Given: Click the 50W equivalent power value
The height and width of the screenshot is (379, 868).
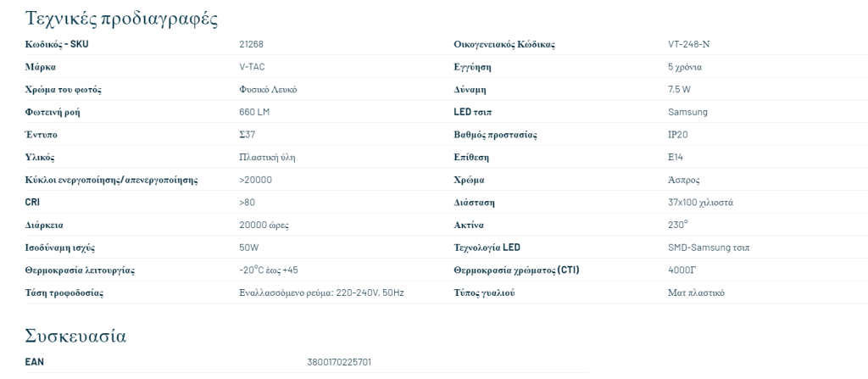Looking at the screenshot, I should coord(249,248).
